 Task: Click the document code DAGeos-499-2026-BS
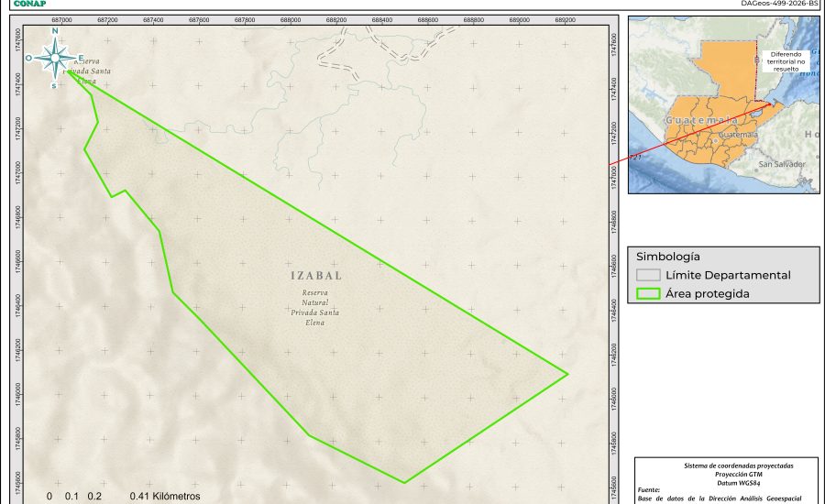778,4
